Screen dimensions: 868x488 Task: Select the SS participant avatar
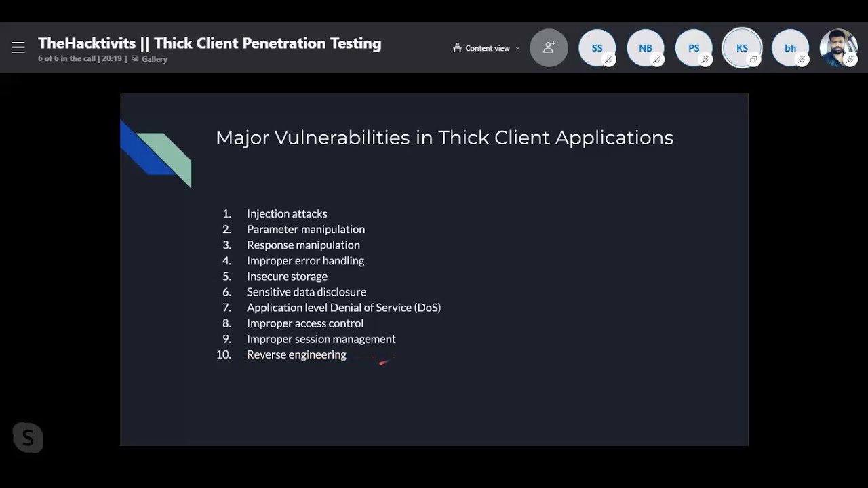click(x=597, y=48)
